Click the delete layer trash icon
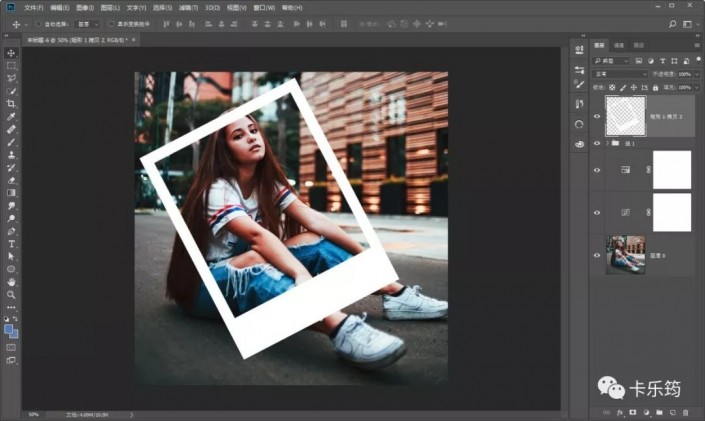 (x=685, y=412)
